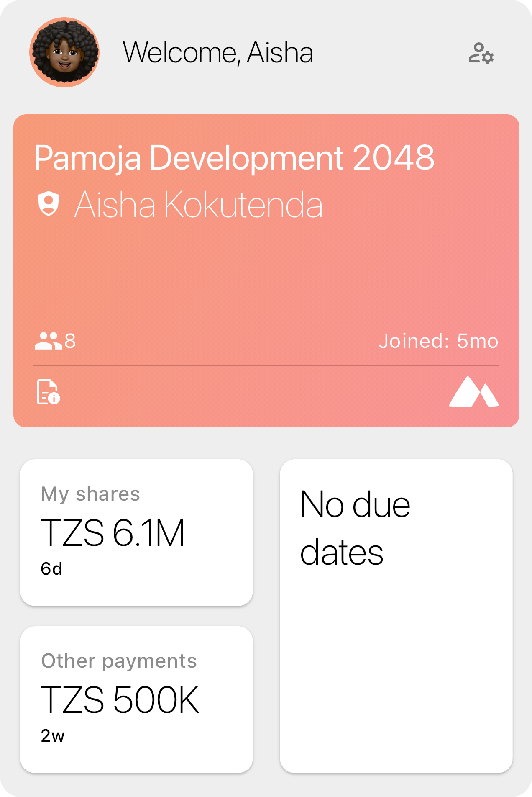
Task: Click the divider line on group card
Action: [266, 366]
